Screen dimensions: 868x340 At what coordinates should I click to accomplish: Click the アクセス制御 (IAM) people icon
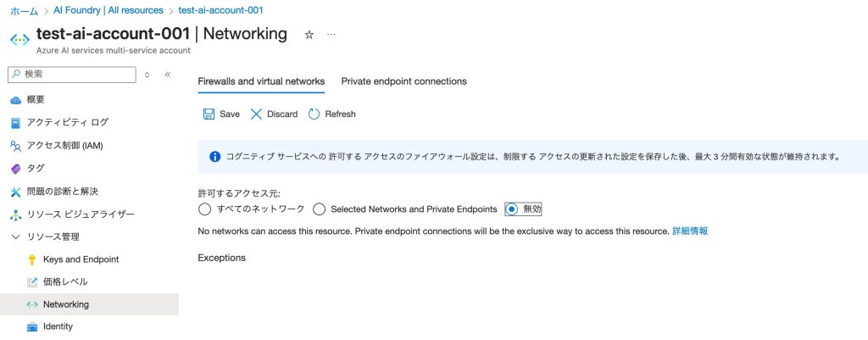(15, 145)
